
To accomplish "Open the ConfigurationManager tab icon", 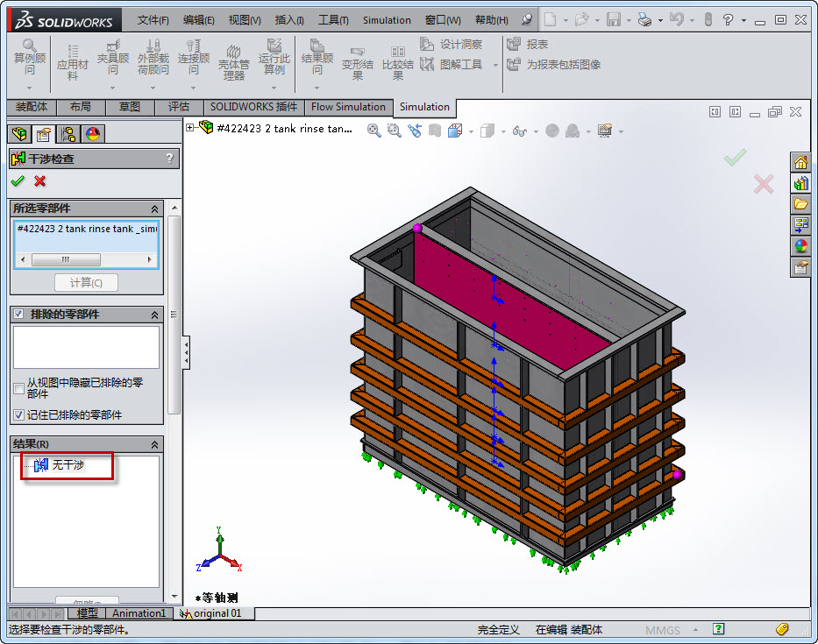I will click(x=68, y=134).
